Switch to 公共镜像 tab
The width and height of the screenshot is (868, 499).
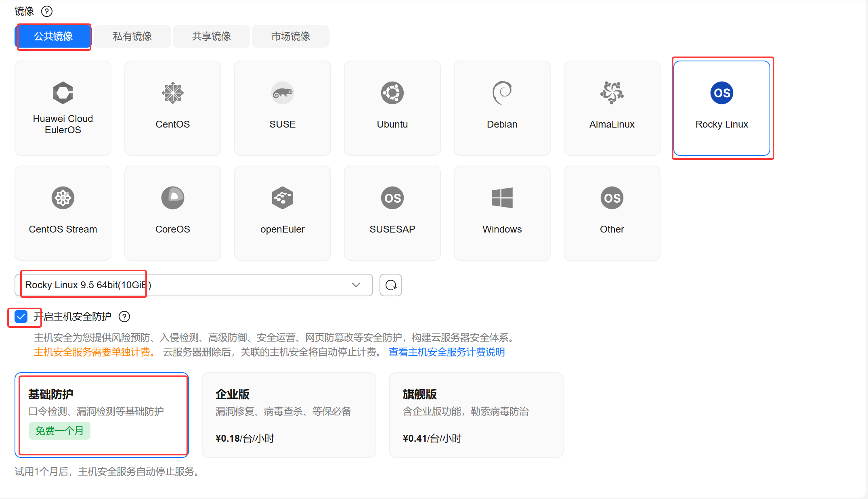point(53,36)
